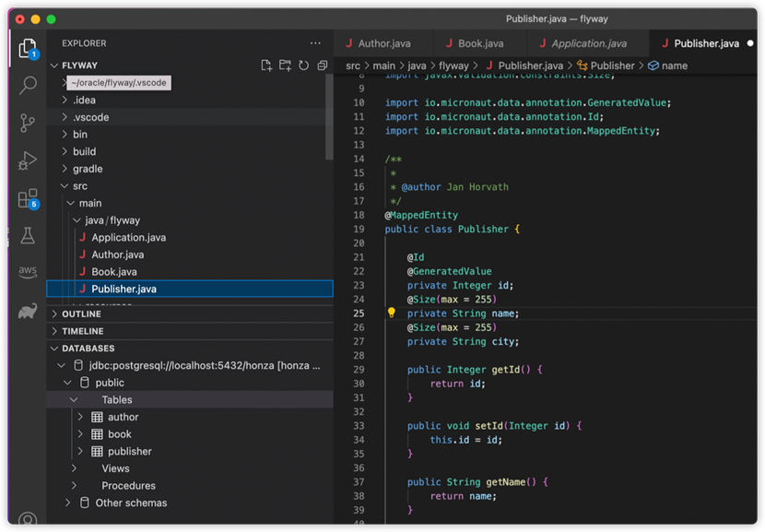
Task: Collapse the Tables node in Databases
Action: (x=75, y=400)
